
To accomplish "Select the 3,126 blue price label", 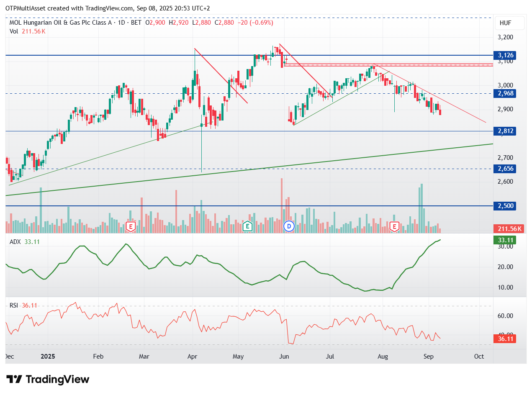I will (504, 55).
